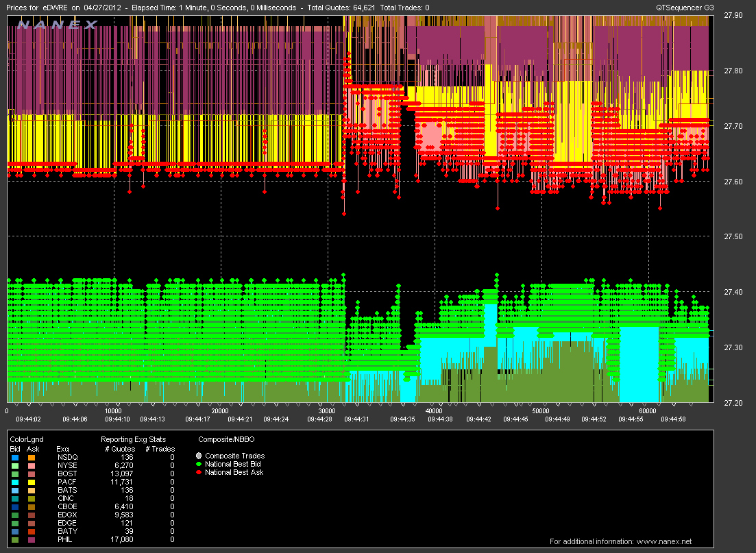The width and height of the screenshot is (756, 553).
Task: Click the QTSequencer G3 title label
Action: (685, 7)
